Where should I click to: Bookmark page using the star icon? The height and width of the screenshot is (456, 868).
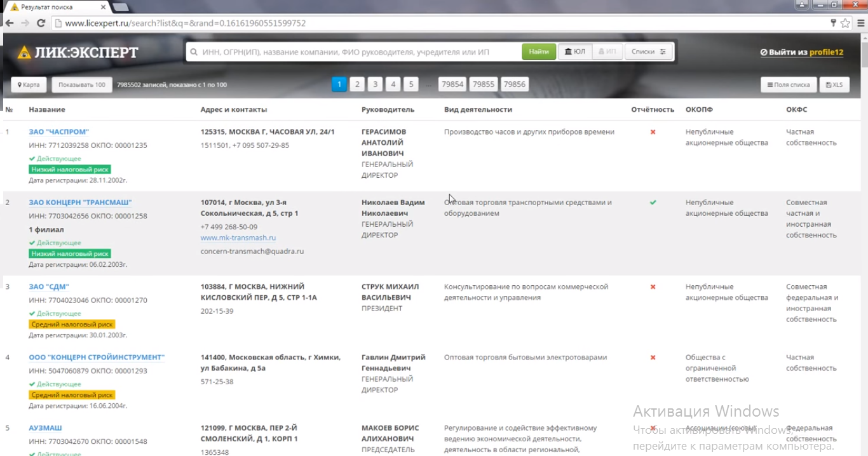tap(845, 23)
